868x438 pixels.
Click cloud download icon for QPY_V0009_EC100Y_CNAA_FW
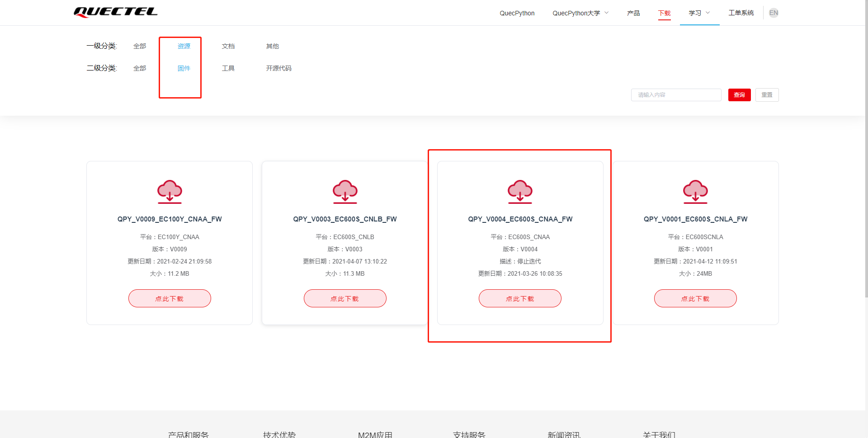click(x=170, y=192)
